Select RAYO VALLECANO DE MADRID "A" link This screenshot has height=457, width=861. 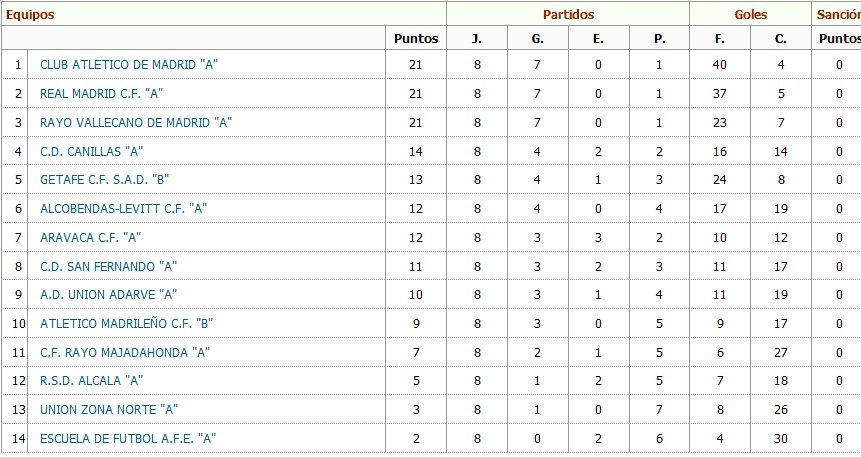pos(136,122)
